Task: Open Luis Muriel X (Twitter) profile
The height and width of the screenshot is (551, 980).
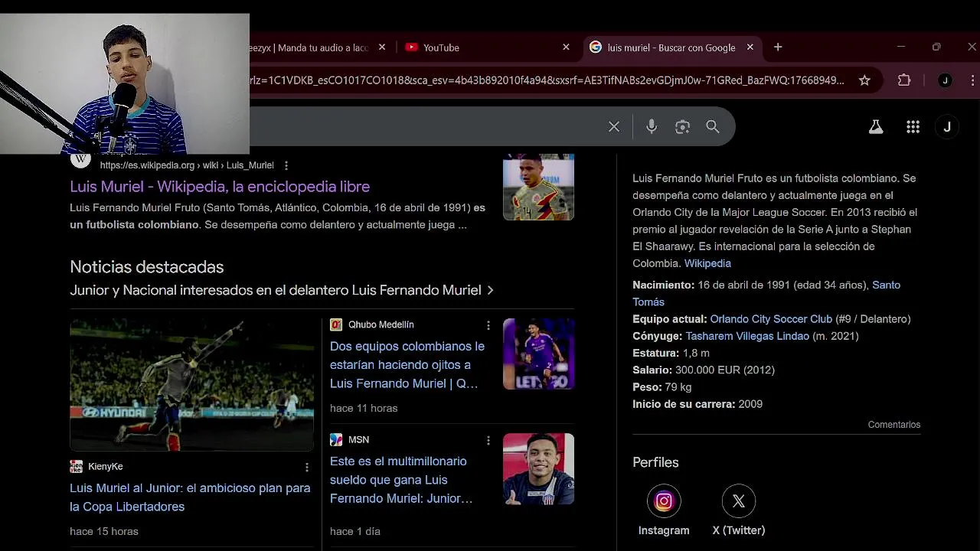Action: coord(738,510)
